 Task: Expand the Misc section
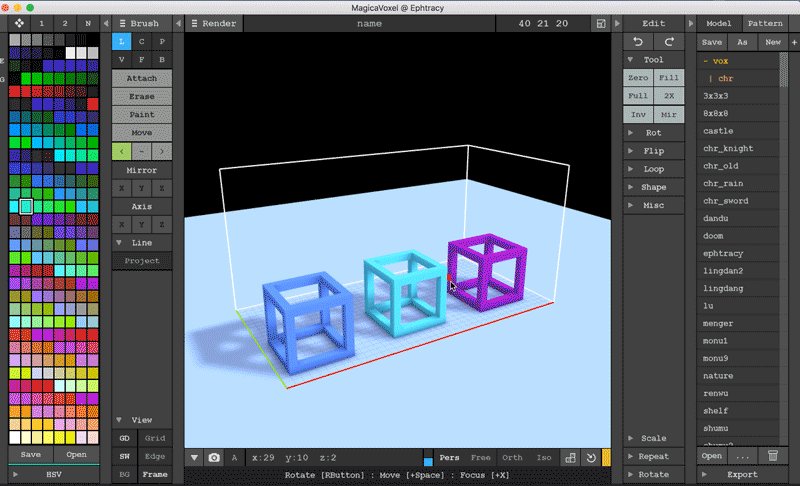(653, 205)
